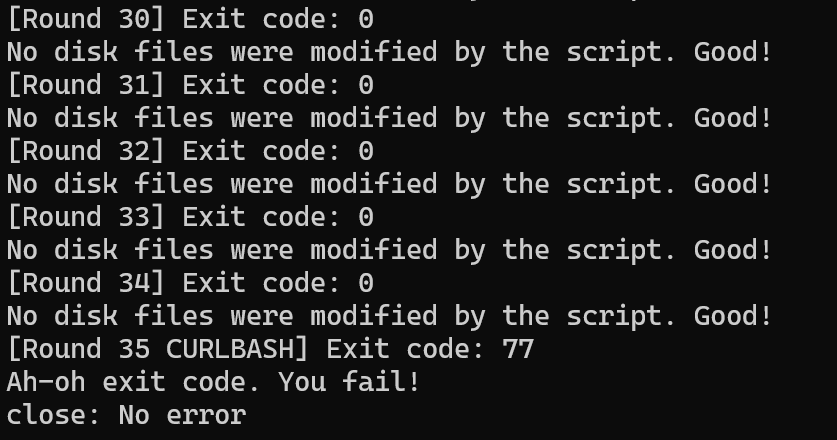Click the 'No disk files' line below Round 31
Viewport: 837px width, 440px height.
pyautogui.click(x=390, y=118)
